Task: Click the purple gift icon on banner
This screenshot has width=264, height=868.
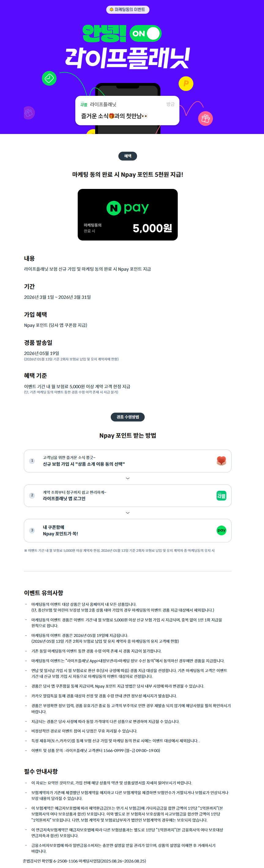Action: (29, 113)
